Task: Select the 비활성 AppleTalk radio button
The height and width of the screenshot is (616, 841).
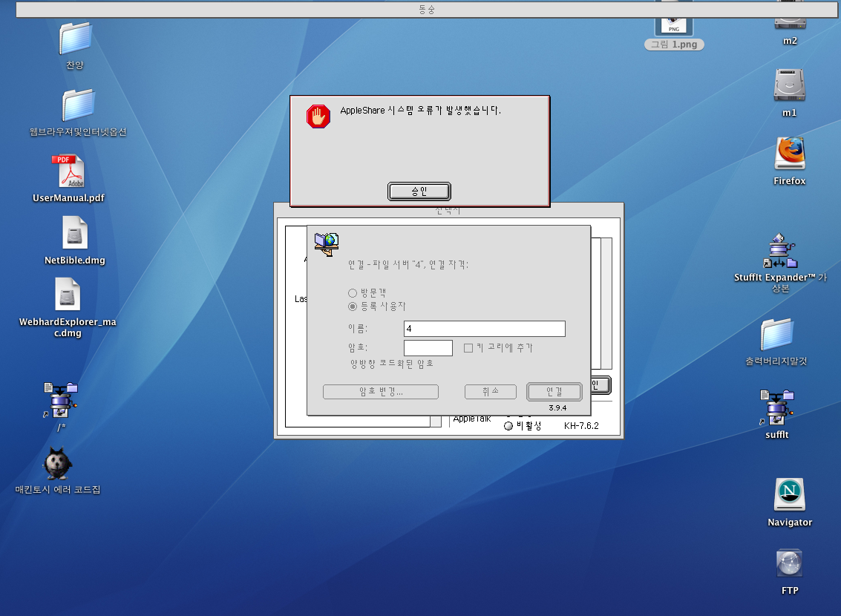Action: click(508, 426)
